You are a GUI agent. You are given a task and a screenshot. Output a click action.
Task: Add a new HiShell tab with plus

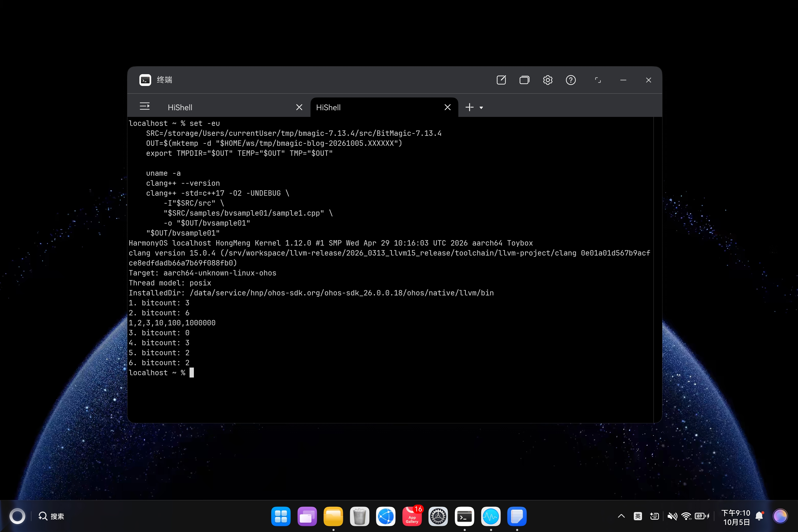(x=470, y=107)
